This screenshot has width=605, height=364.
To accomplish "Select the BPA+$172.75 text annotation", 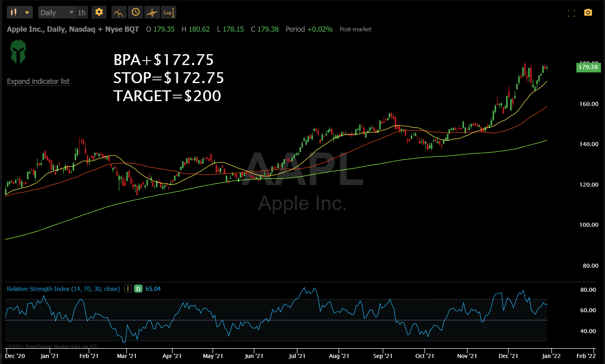I will tap(163, 60).
